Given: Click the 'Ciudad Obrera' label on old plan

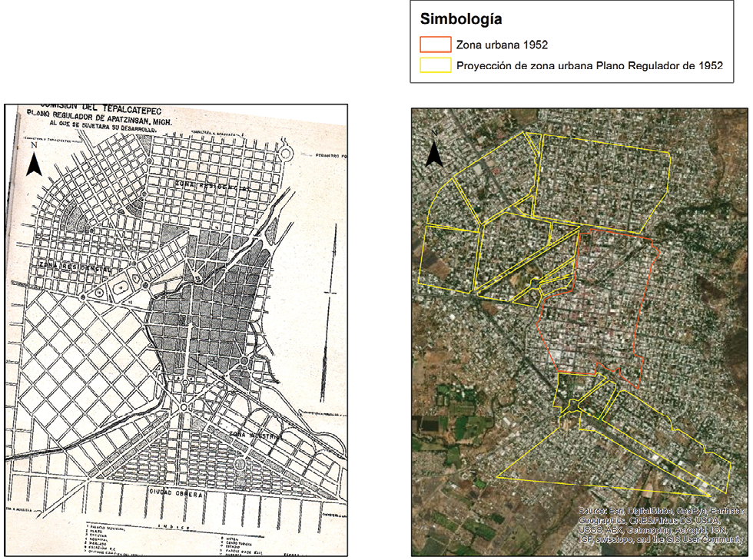Looking at the screenshot, I should click(x=176, y=493).
